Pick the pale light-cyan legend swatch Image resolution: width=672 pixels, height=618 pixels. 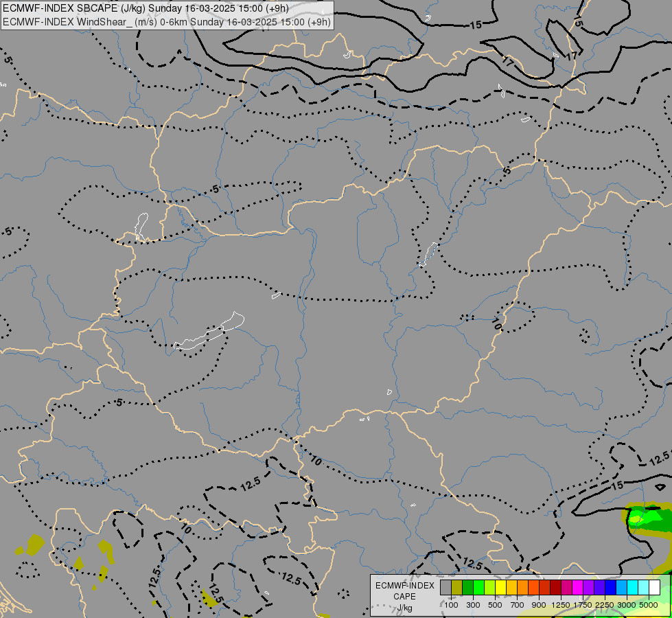pos(644,588)
